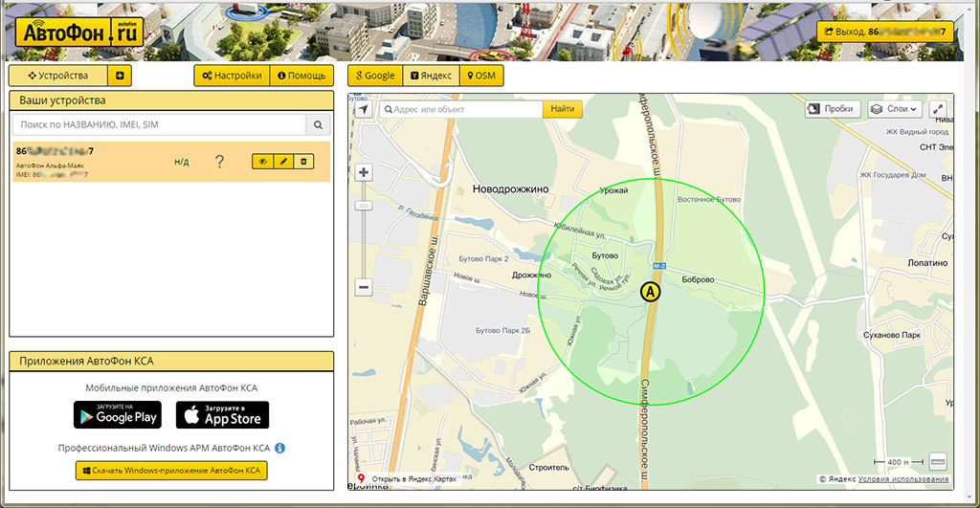
Task: Delete the device with the trash icon
Action: [303, 162]
